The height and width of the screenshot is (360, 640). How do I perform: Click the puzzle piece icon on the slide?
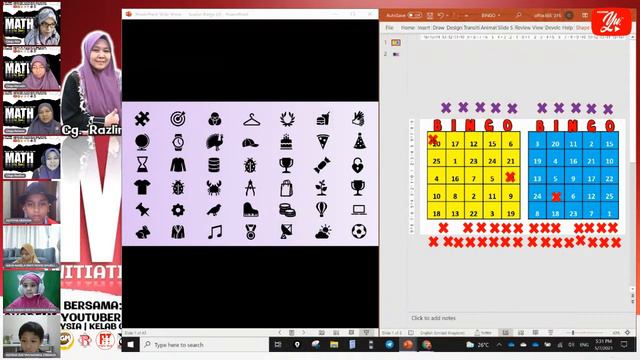coord(142,119)
